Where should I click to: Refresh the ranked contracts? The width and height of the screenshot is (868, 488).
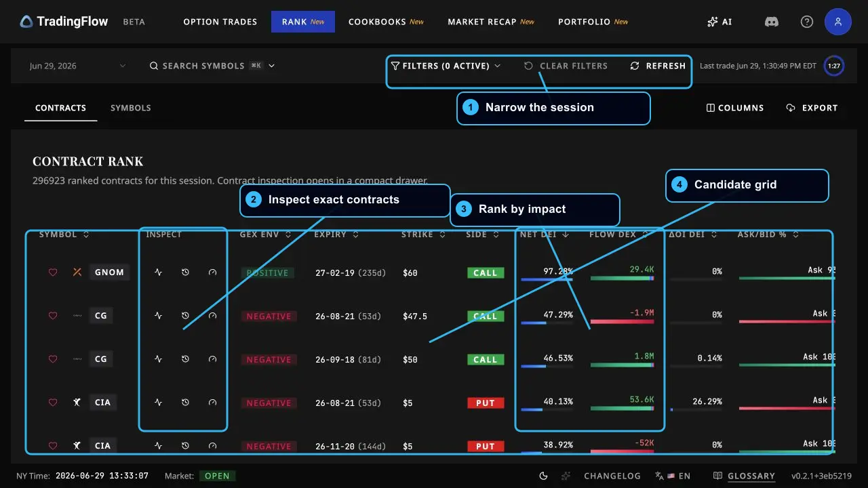tap(658, 66)
